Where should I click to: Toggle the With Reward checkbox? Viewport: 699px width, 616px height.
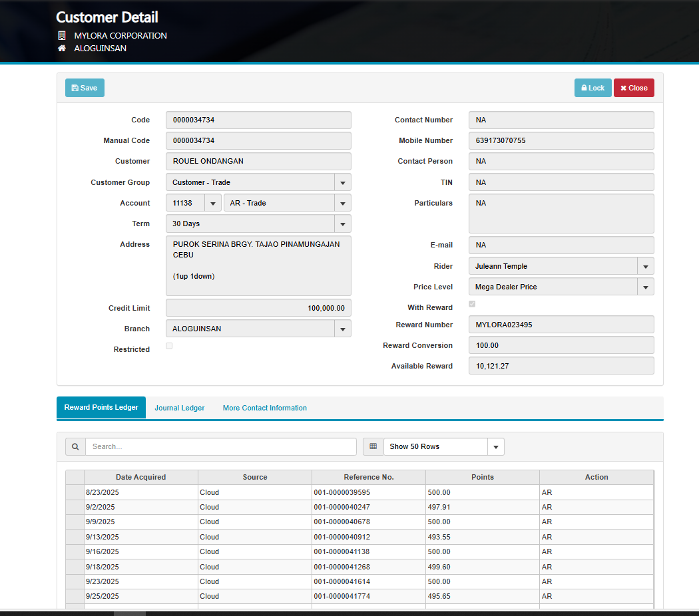point(472,304)
